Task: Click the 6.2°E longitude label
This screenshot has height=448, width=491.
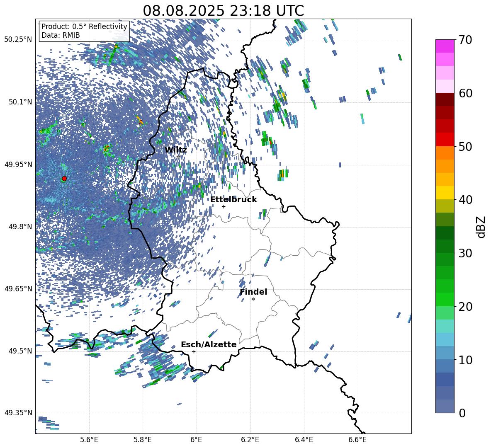Action: click(x=250, y=440)
